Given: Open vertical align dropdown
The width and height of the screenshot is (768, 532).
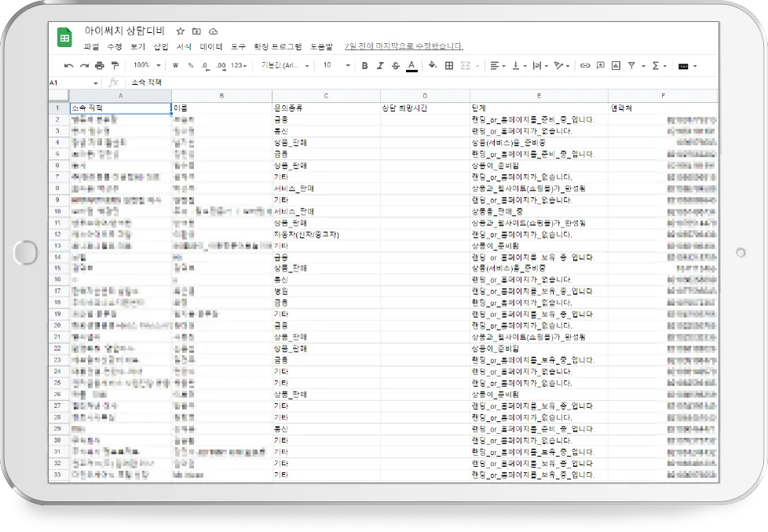Looking at the screenshot, I should click(x=519, y=66).
